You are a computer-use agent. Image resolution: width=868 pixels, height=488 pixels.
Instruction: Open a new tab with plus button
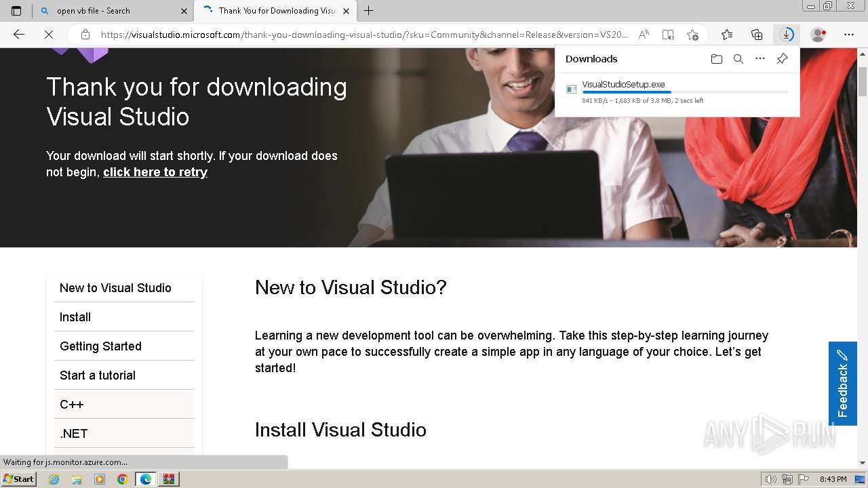(369, 10)
